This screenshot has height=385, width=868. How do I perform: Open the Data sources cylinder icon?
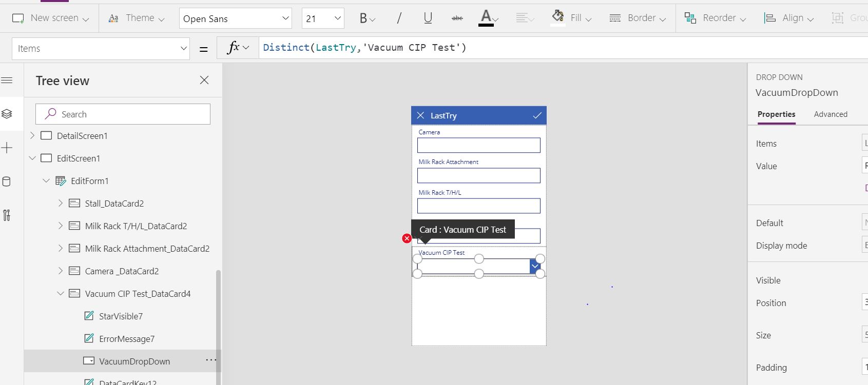point(7,181)
